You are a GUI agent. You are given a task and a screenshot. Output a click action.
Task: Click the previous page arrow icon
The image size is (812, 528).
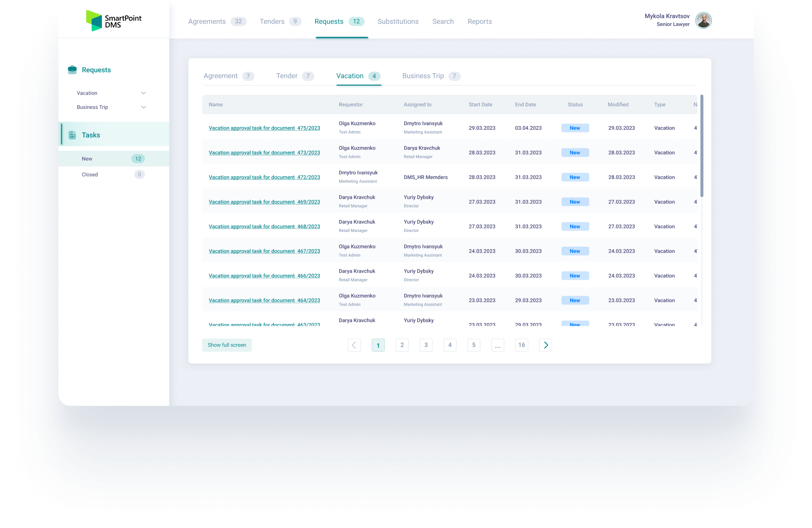(x=355, y=345)
